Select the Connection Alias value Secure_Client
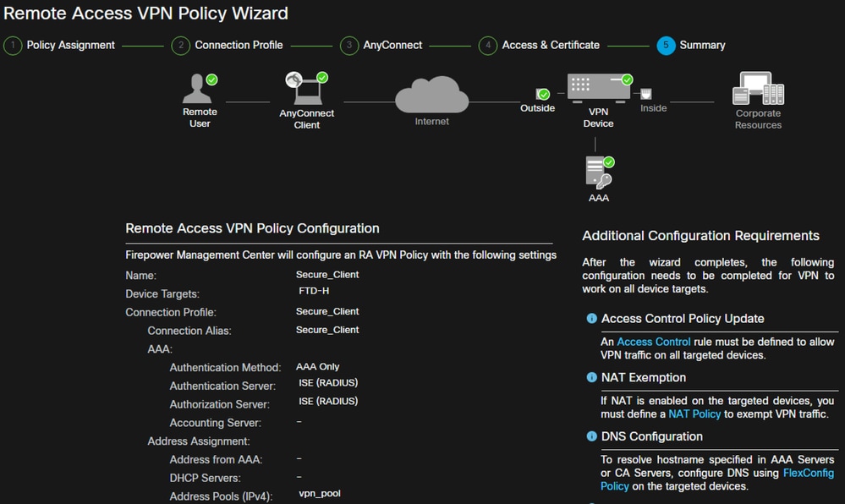845x504 pixels. 327,329
